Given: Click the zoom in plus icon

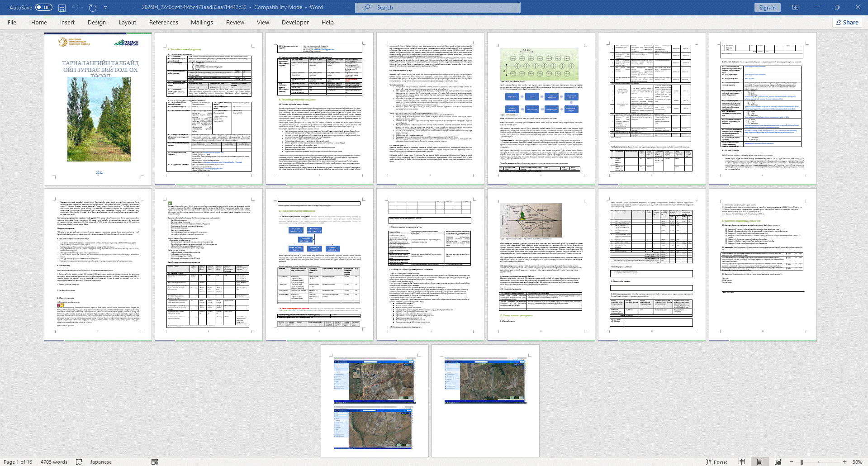Looking at the screenshot, I should point(844,462).
